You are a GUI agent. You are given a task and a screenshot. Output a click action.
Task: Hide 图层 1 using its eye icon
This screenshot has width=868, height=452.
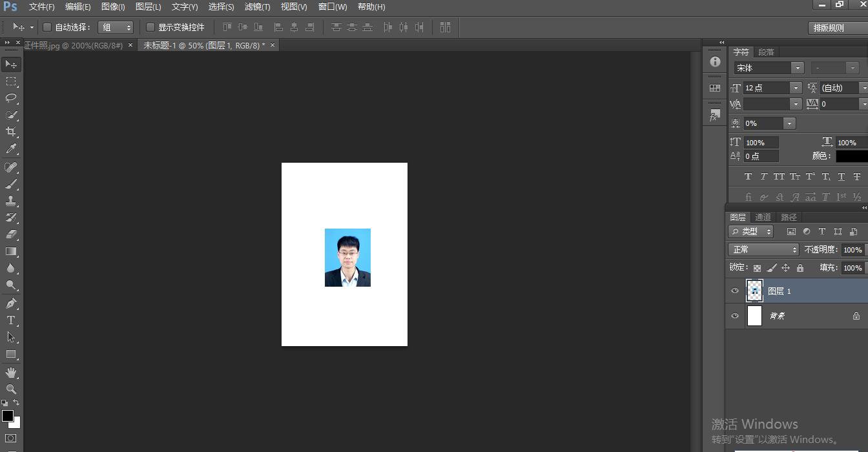tap(734, 291)
